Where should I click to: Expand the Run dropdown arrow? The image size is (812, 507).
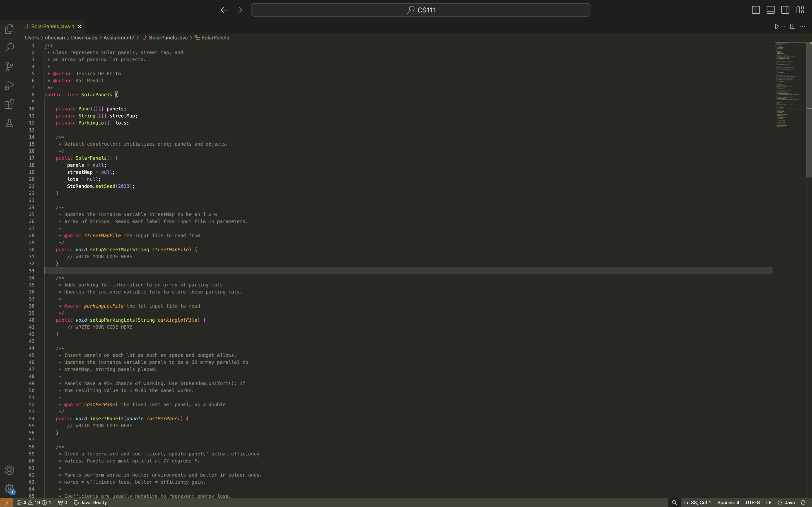[x=784, y=26]
